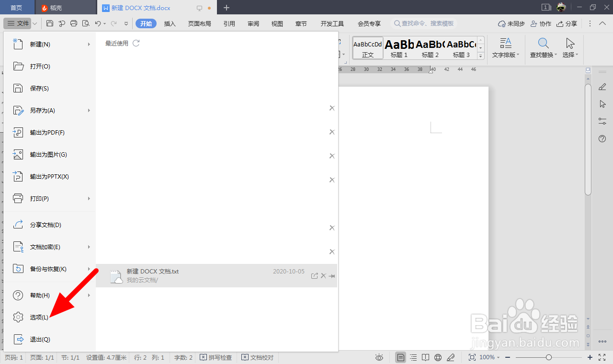Viewport: 613px width, 364px height.
Task: Click the print icon in quick toolbar
Action: [x=74, y=23]
